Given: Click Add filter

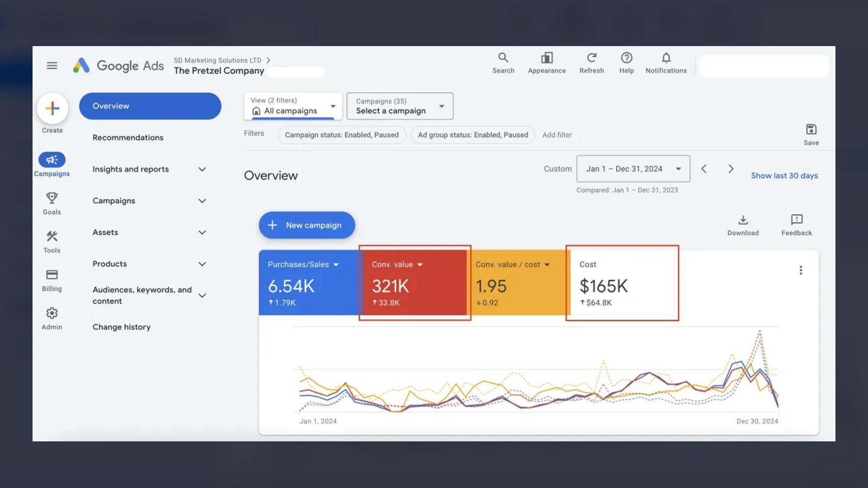Looking at the screenshot, I should pyautogui.click(x=557, y=135).
